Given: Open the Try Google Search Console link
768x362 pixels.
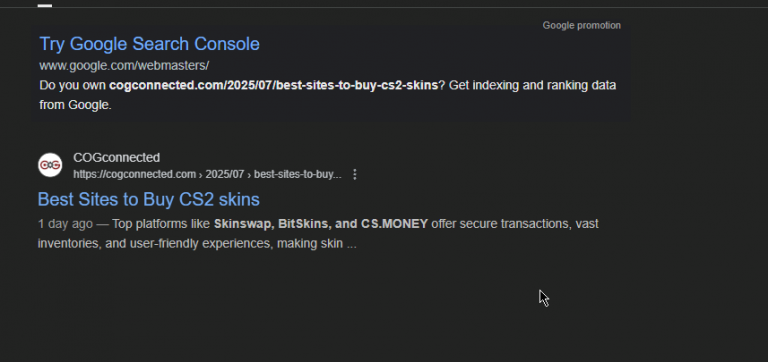Looking at the screenshot, I should (149, 44).
